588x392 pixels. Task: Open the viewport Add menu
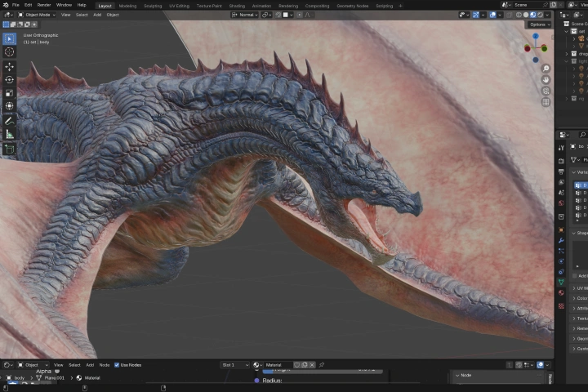click(97, 15)
